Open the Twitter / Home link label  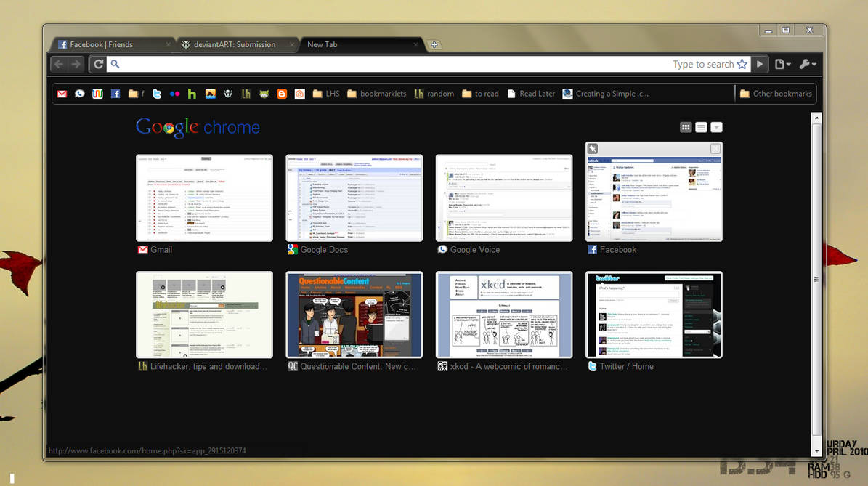click(626, 366)
